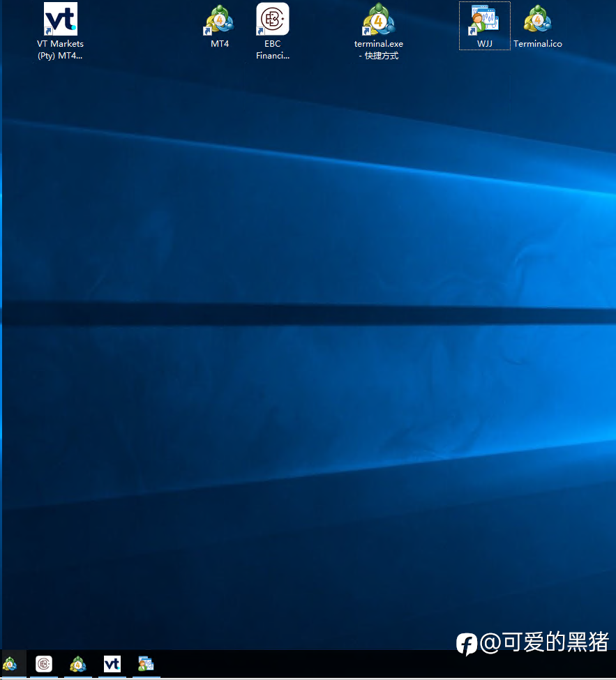Click the highlighted first MetaTrader taskbar icon
Screen dimensions: 616x680
[x=10, y=664]
